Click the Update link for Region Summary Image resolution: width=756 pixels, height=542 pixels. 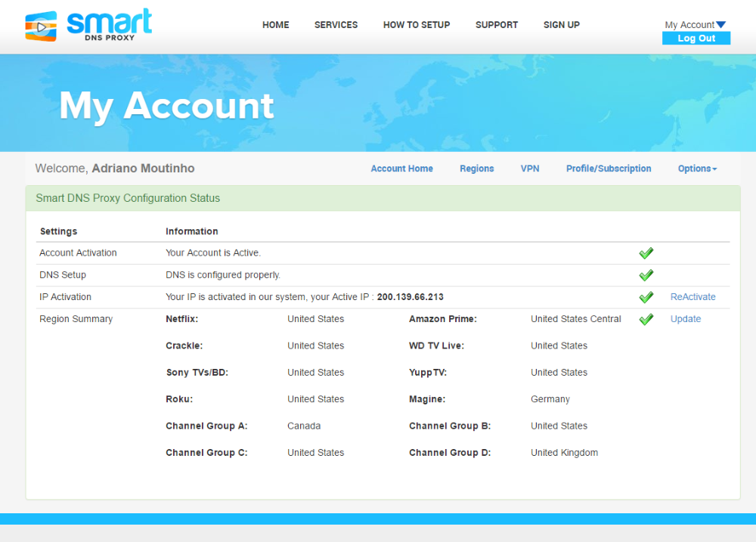click(686, 319)
